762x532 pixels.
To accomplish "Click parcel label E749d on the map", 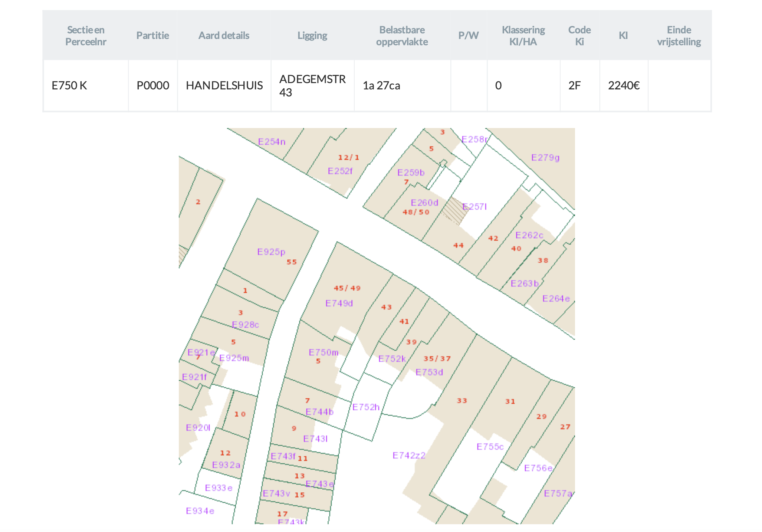I will [339, 303].
